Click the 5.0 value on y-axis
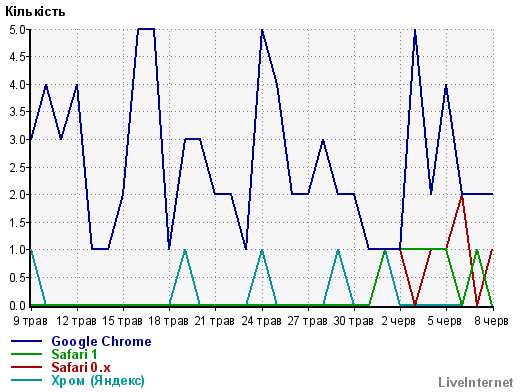Image resolution: width=520 pixels, height=392 pixels. pos(18,30)
